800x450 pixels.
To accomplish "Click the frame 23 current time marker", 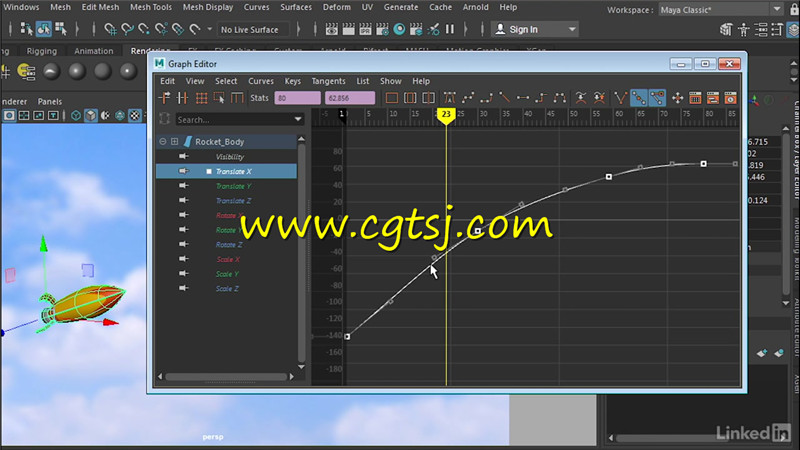I will 446,115.
